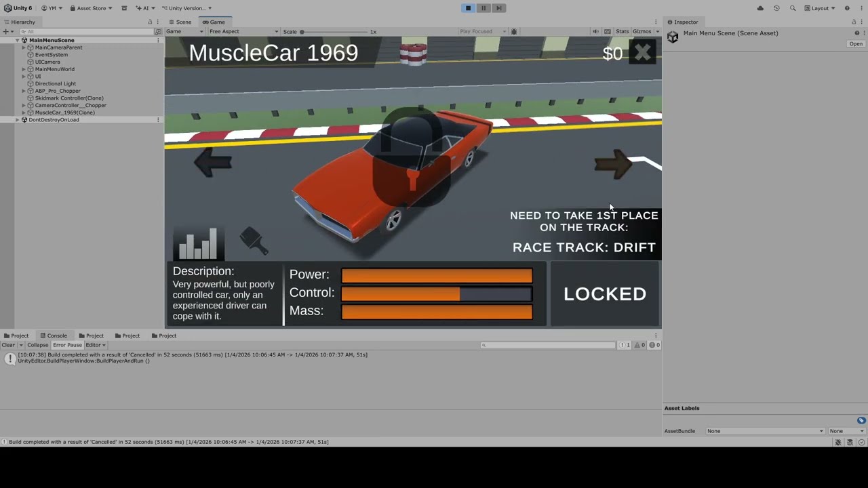Open the Layout dropdown
The height and width of the screenshot is (488, 868).
[x=819, y=8]
